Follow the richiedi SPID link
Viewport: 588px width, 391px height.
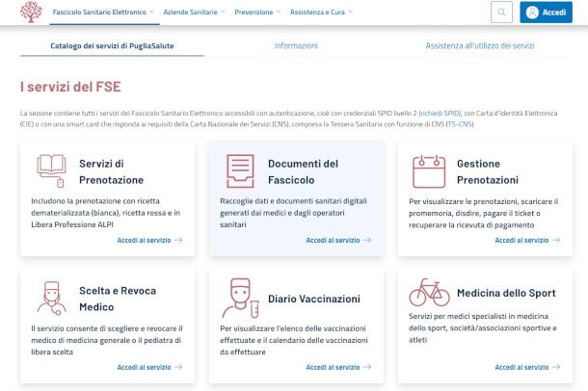440,113
